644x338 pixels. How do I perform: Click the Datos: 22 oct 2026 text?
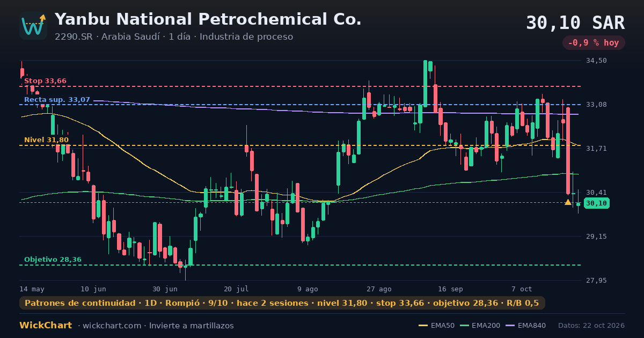coord(591,326)
